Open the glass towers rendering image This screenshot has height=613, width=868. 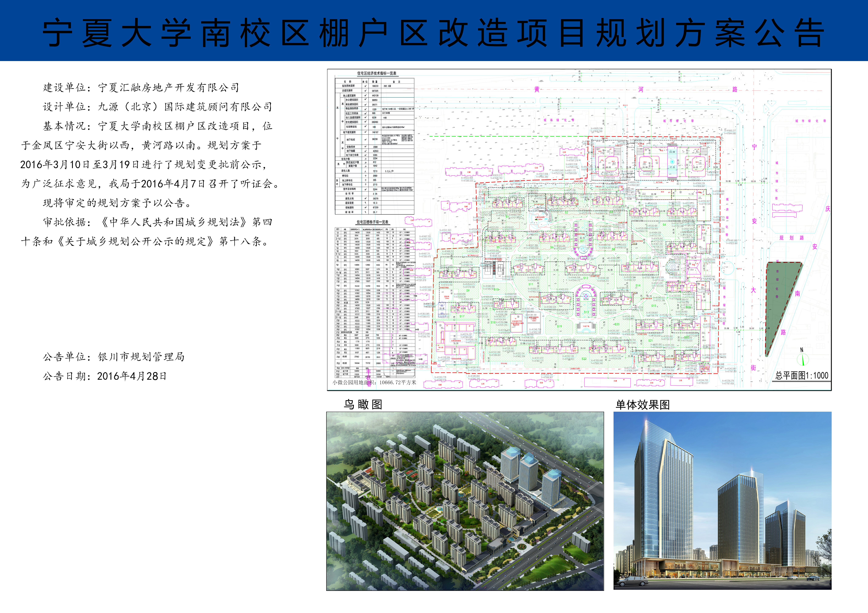(723, 501)
